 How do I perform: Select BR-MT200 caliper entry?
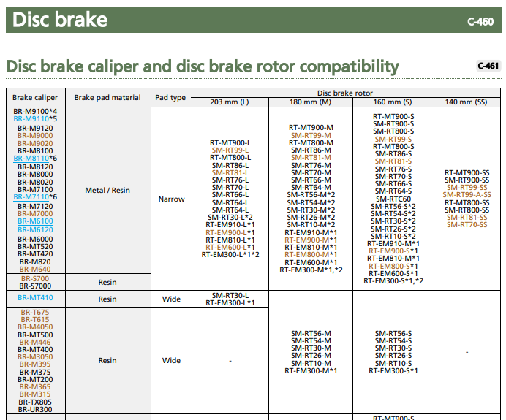point(35,379)
